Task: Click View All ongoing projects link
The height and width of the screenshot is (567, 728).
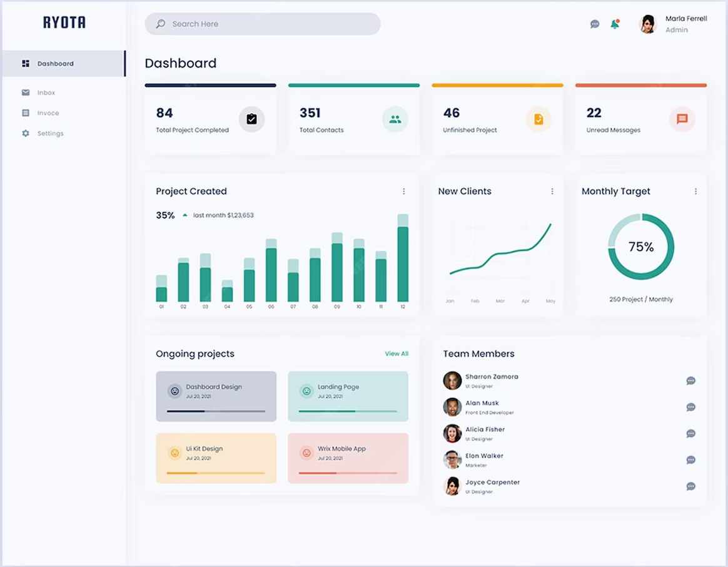Action: (397, 354)
